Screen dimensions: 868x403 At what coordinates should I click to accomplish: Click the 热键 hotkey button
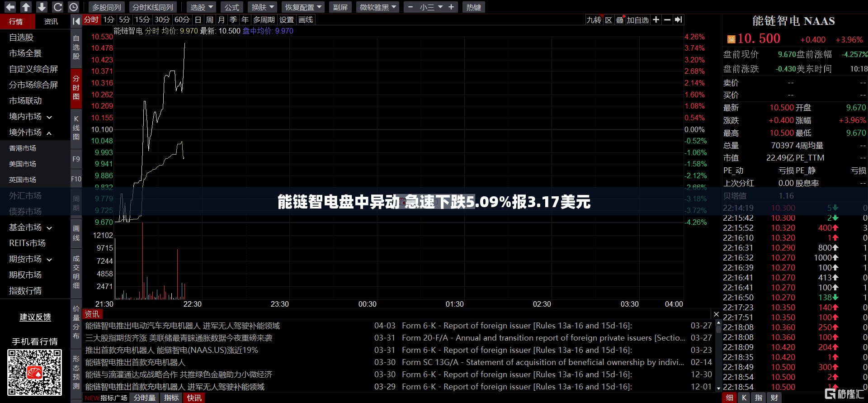click(474, 7)
